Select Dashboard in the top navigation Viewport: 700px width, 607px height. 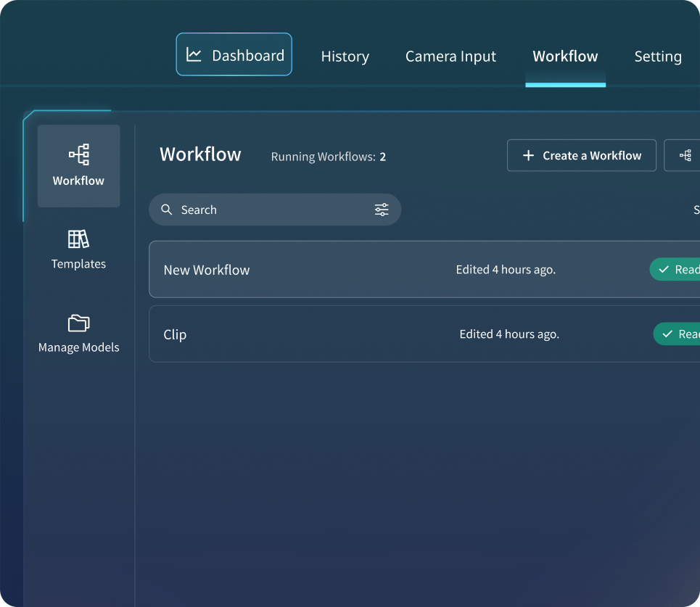(x=234, y=54)
